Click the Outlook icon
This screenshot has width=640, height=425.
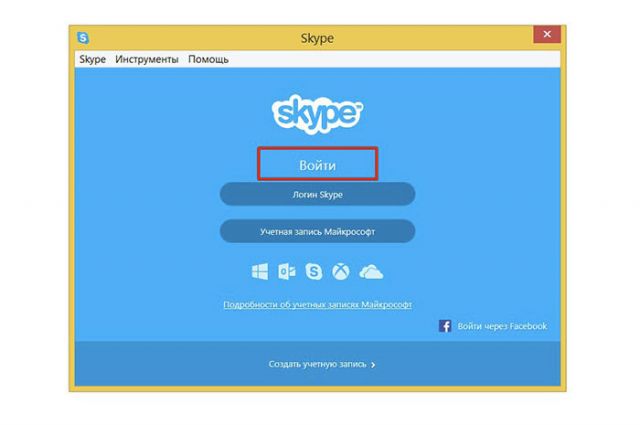[287, 271]
